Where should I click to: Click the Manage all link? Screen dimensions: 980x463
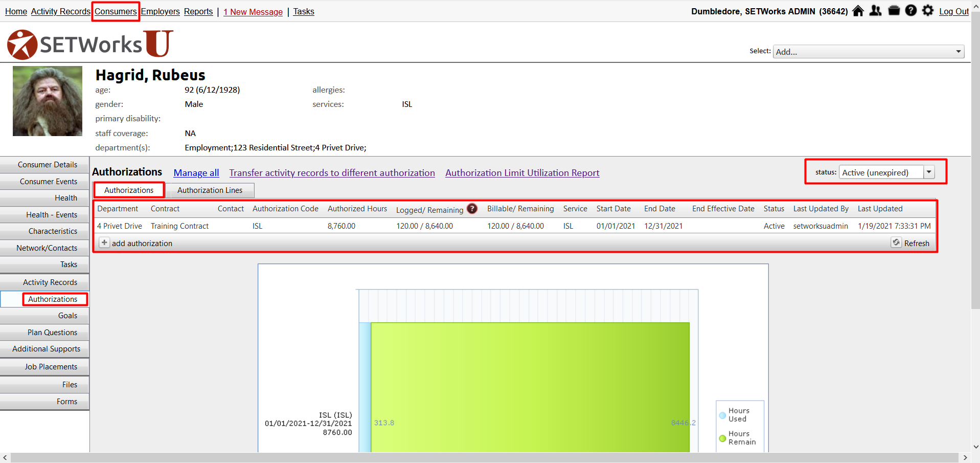(x=196, y=173)
